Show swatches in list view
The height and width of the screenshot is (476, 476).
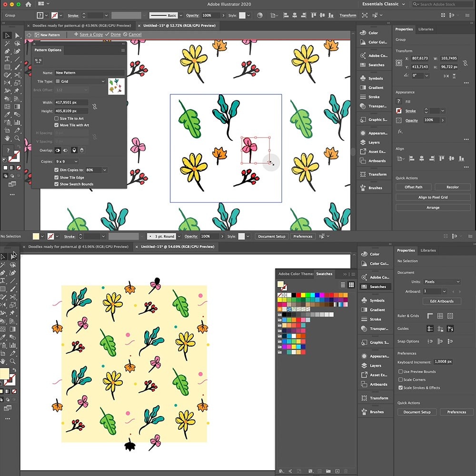[343, 285]
